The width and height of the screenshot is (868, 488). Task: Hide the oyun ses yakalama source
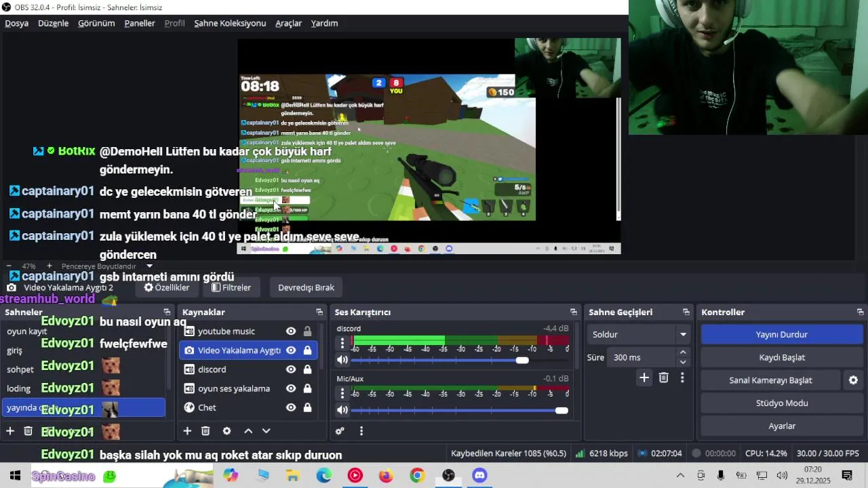point(291,388)
